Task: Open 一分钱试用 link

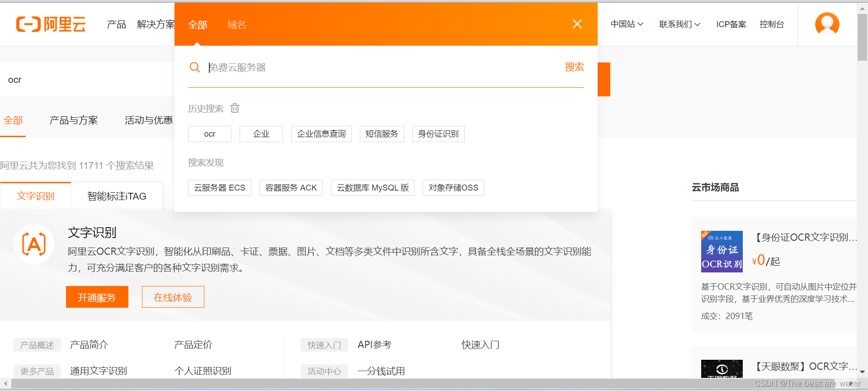Action: pyautogui.click(x=381, y=371)
